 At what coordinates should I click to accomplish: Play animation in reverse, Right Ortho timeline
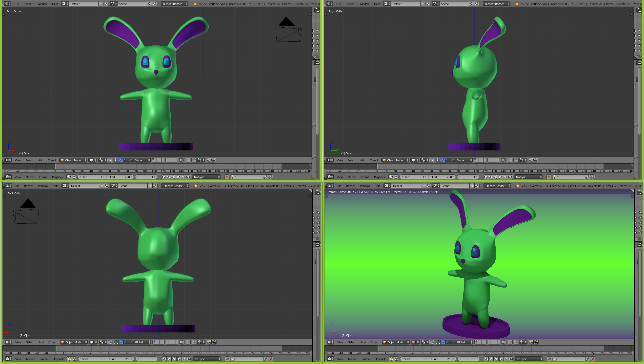point(495,177)
